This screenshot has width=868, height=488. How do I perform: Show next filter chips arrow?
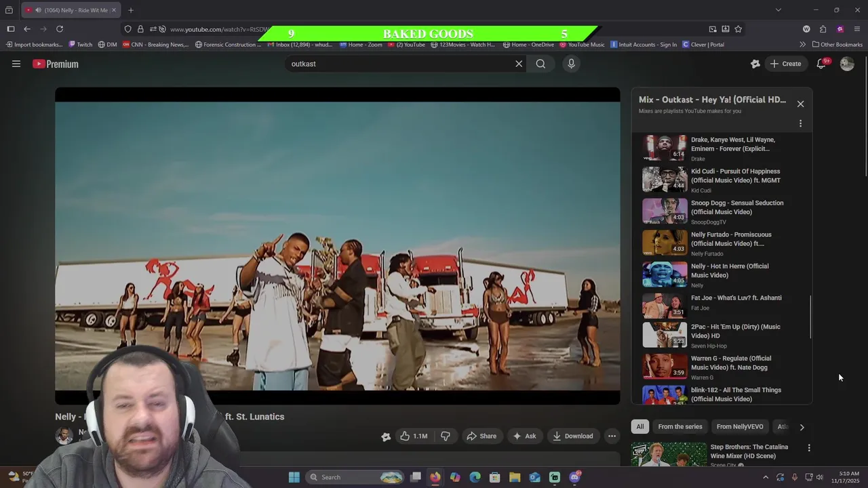(802, 427)
